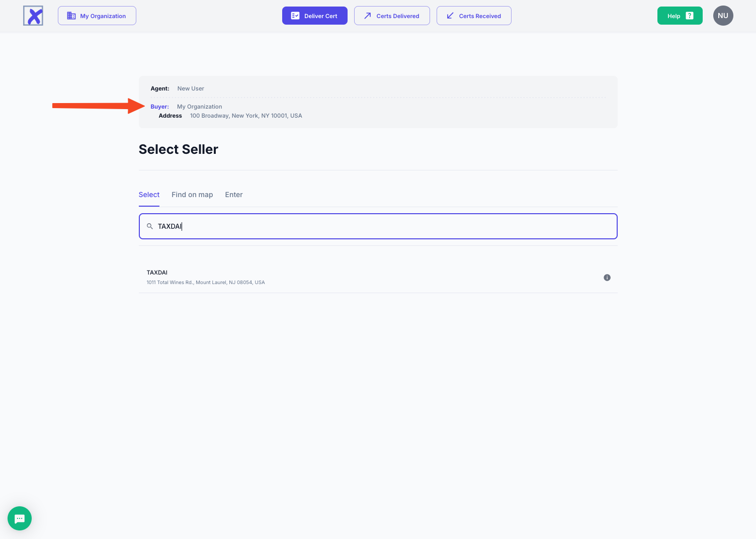Click the Deliver Cert checklist icon
756x539 pixels.
(295, 16)
